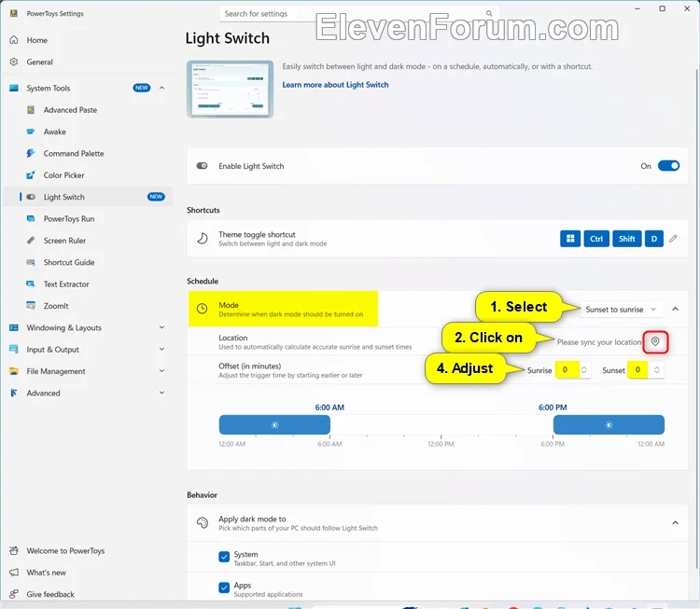This screenshot has height=609, width=700.
Task: Click the sync location pin icon
Action: [655, 341]
